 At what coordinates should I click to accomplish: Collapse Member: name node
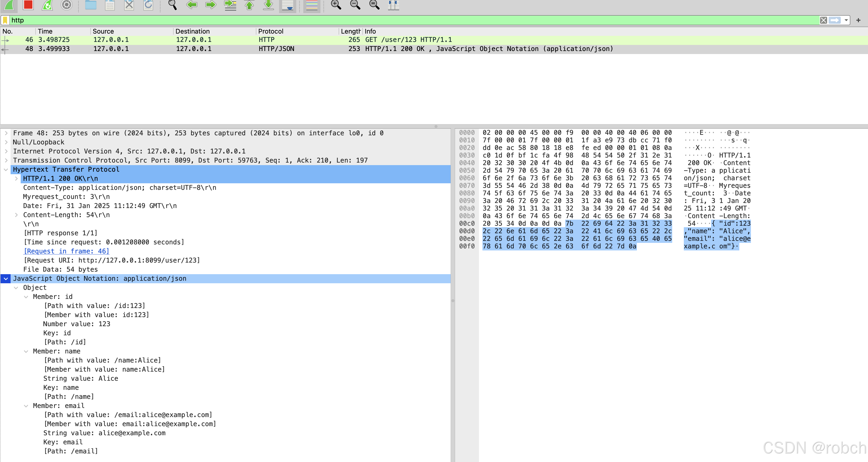point(26,352)
